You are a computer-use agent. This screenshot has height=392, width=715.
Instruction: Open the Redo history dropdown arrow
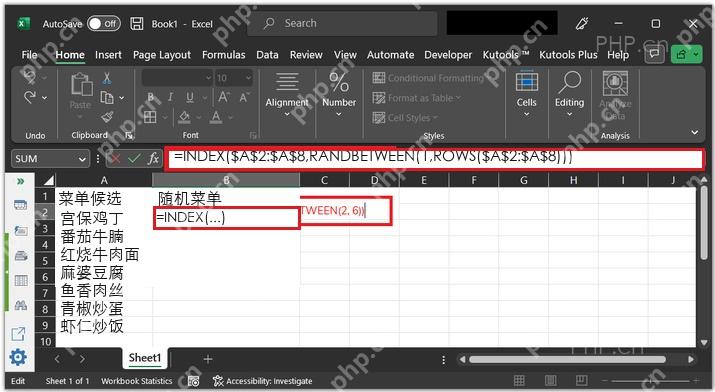click(44, 98)
